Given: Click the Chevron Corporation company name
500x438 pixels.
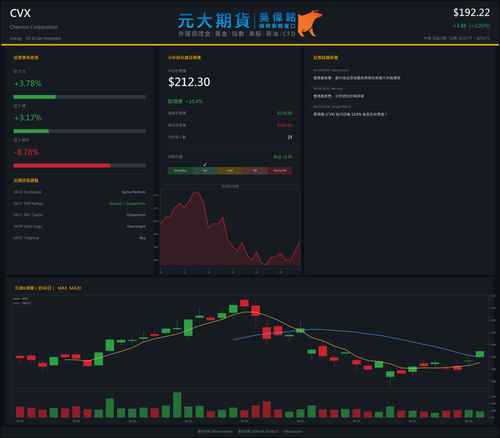Looking at the screenshot, I should click(x=34, y=27).
